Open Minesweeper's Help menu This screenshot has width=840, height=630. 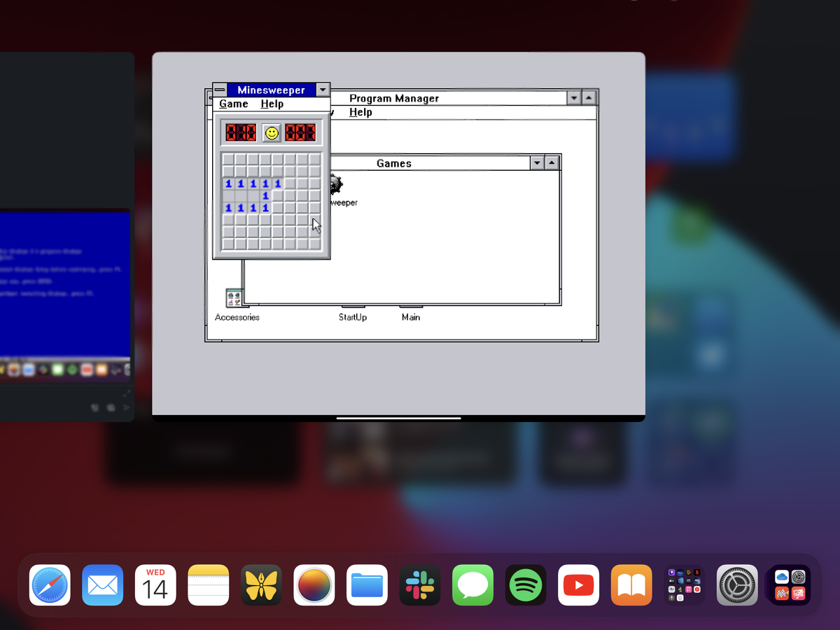(272, 104)
